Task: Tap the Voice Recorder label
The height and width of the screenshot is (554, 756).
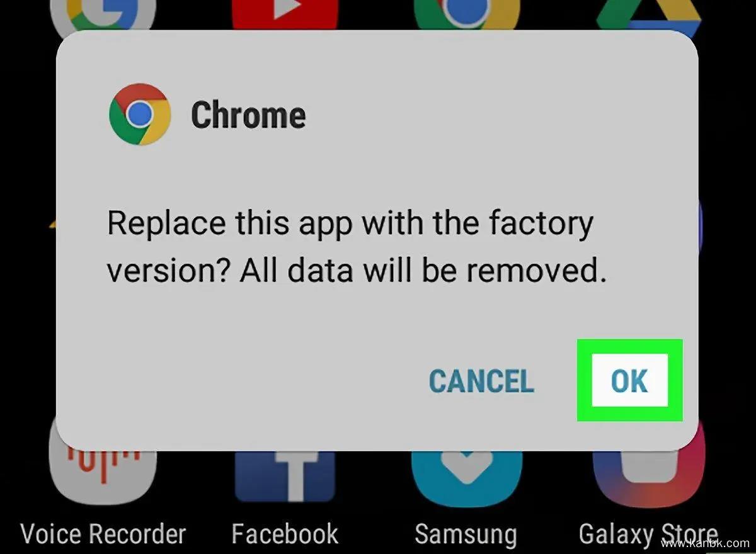Action: [x=103, y=534]
